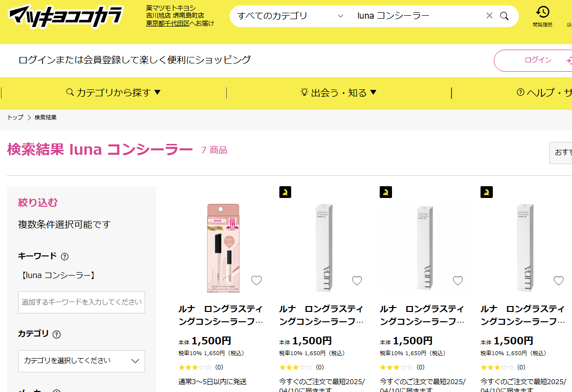
Task: Toggle heart on the second product card
Action: coord(357,280)
